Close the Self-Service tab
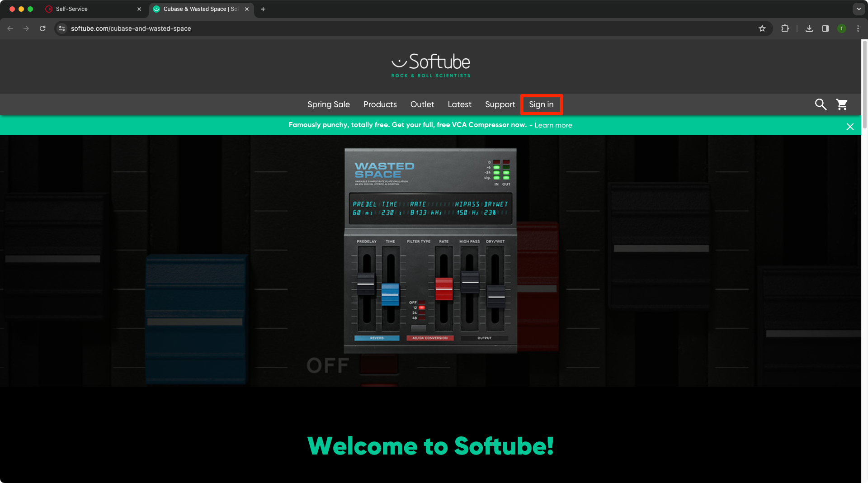This screenshot has width=868, height=483. pos(139,9)
